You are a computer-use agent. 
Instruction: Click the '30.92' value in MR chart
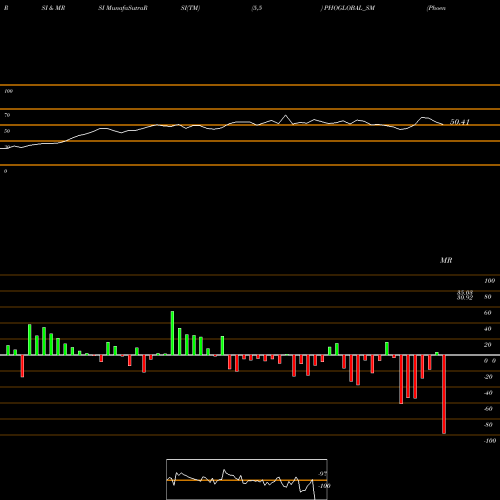(x=465, y=297)
